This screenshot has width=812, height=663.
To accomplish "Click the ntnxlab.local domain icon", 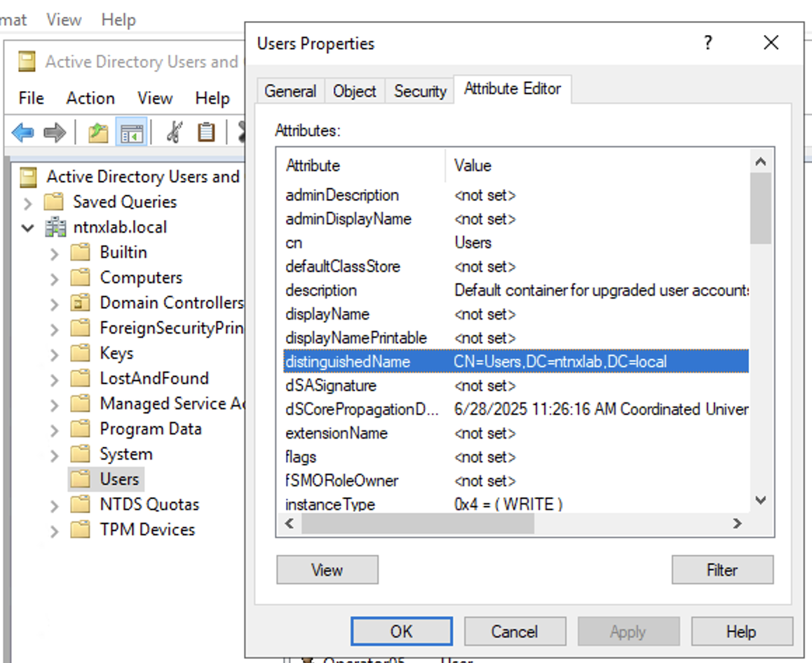I will point(55,227).
